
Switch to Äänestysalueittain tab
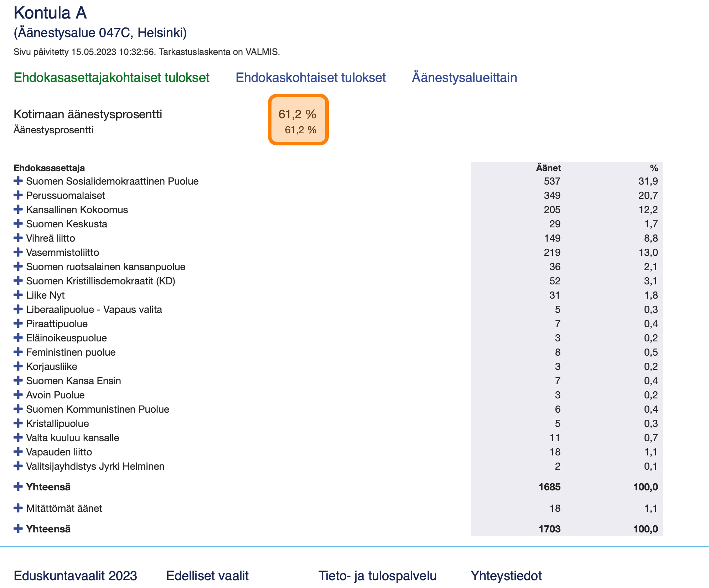point(465,78)
